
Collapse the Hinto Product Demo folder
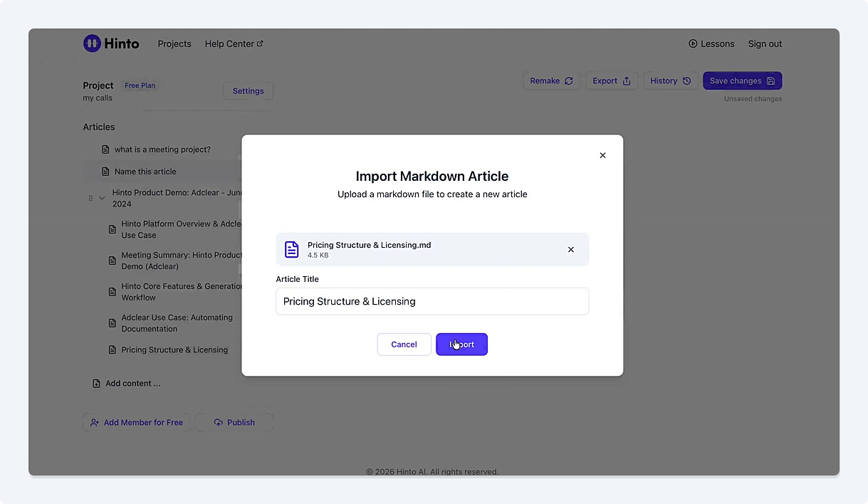(102, 199)
